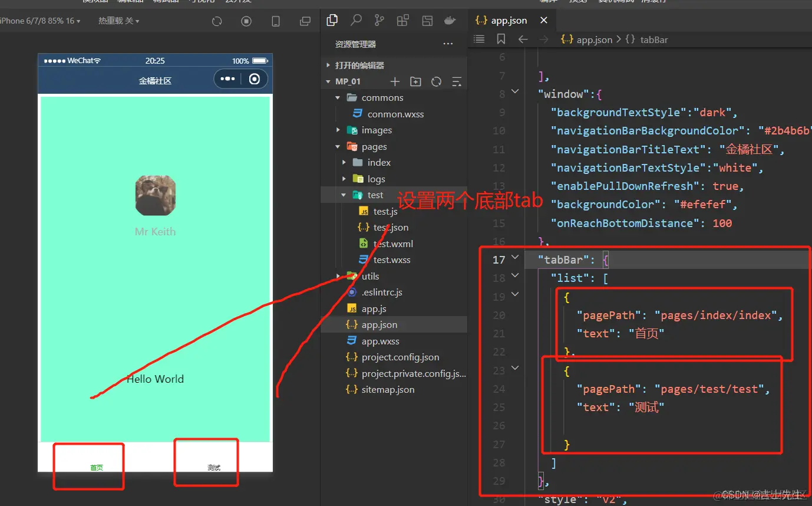Collapse the test folder

click(x=344, y=195)
